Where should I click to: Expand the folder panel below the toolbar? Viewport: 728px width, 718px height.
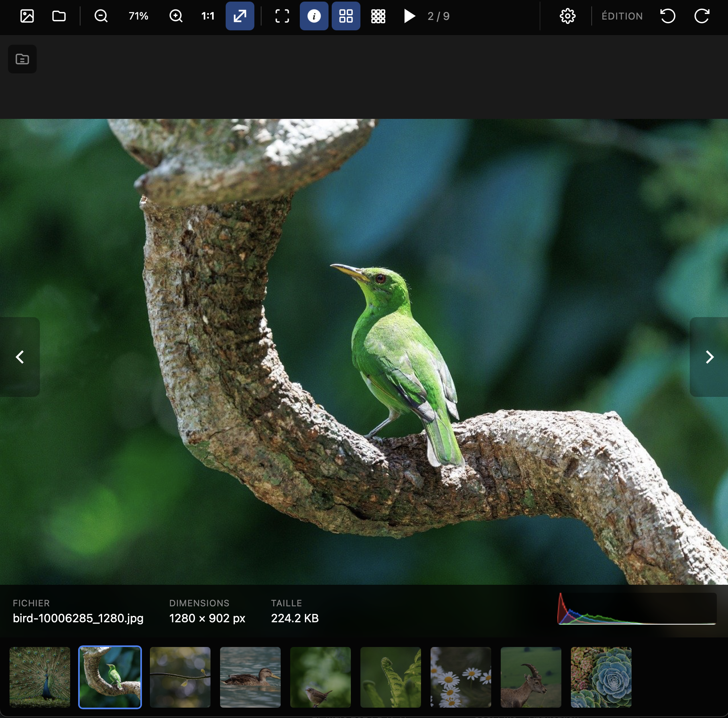(x=22, y=59)
